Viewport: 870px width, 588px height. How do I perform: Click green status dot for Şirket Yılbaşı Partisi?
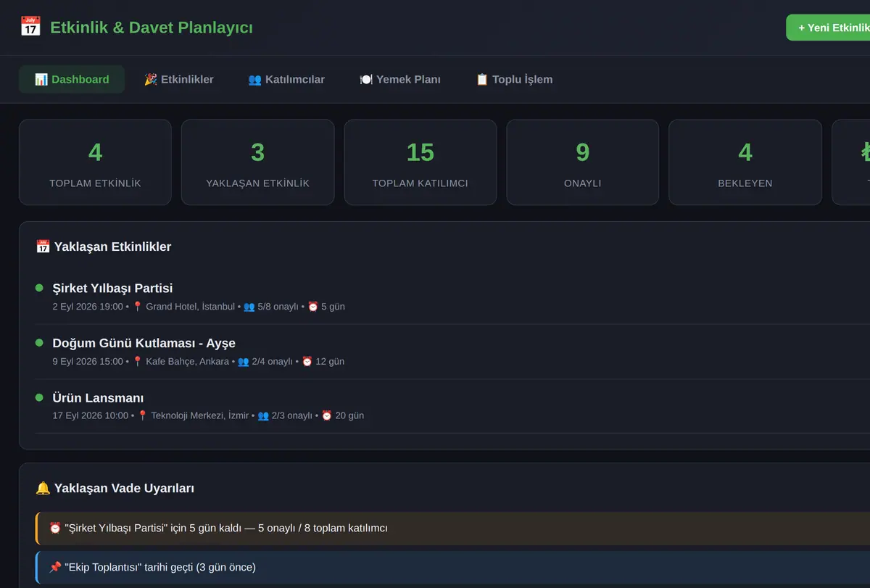pyautogui.click(x=39, y=288)
